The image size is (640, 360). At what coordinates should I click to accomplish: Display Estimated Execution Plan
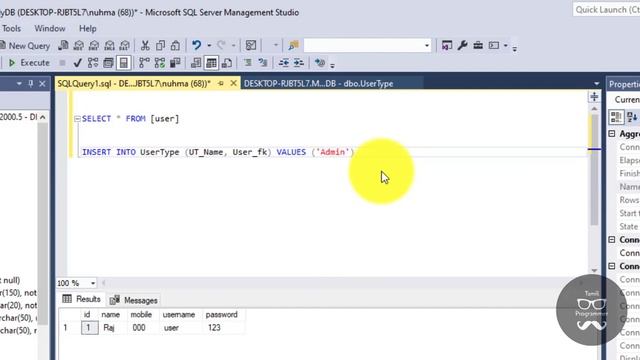(x=93, y=63)
